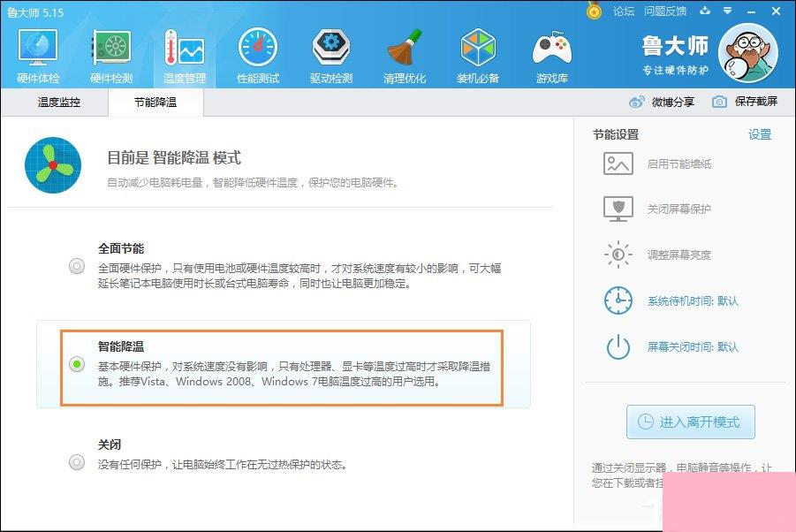Click 关闭屏幕保护 option text
Viewport: 796px width, 532px height.
coord(678,209)
